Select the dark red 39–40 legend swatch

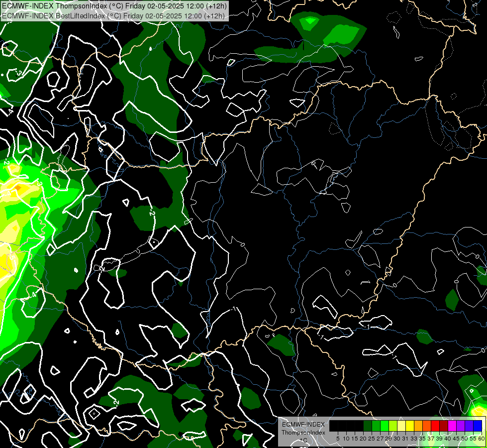(x=444, y=426)
